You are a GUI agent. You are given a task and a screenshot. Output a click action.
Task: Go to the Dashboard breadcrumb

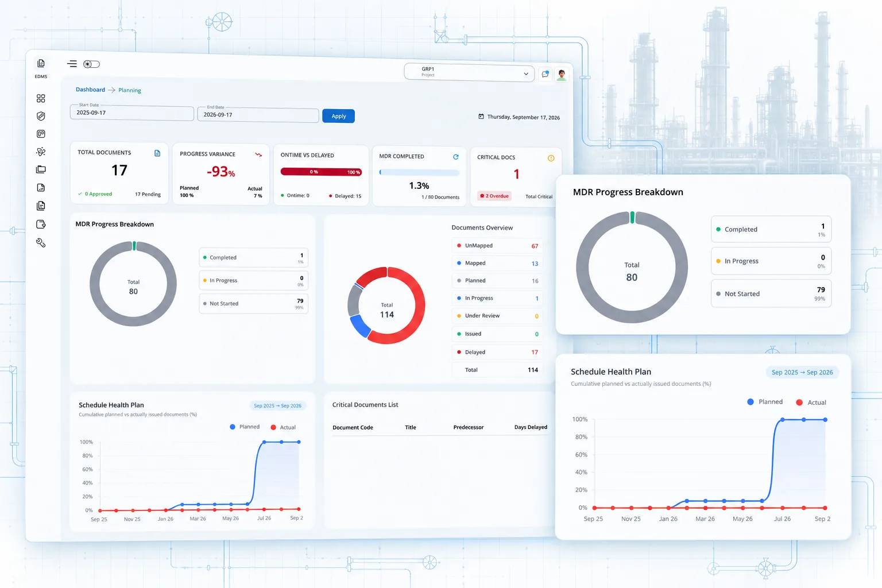[90, 90]
